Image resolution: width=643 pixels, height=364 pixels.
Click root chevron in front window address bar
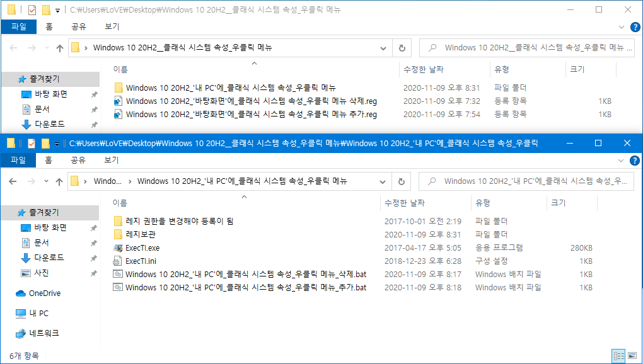(86, 181)
